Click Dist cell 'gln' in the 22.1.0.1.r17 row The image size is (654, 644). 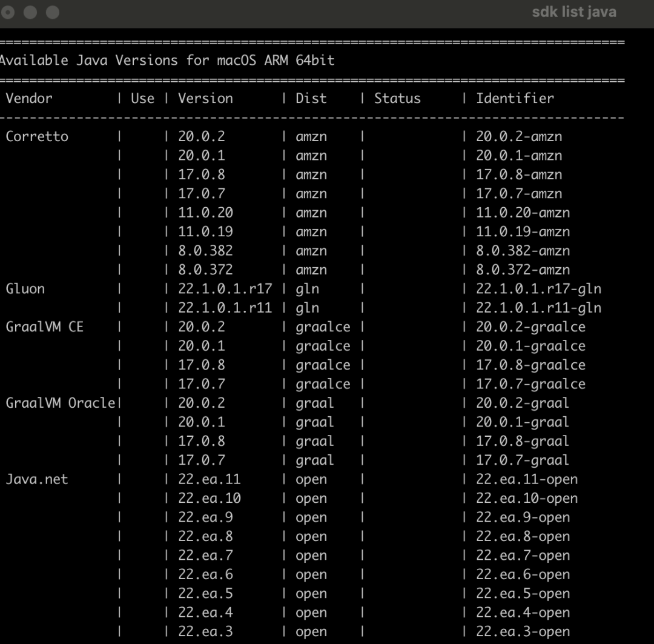tap(308, 289)
